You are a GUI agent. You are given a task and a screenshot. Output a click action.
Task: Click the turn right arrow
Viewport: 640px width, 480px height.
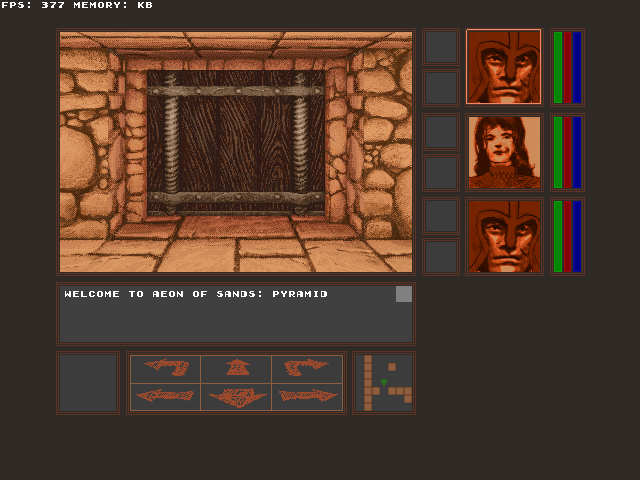pos(307,368)
